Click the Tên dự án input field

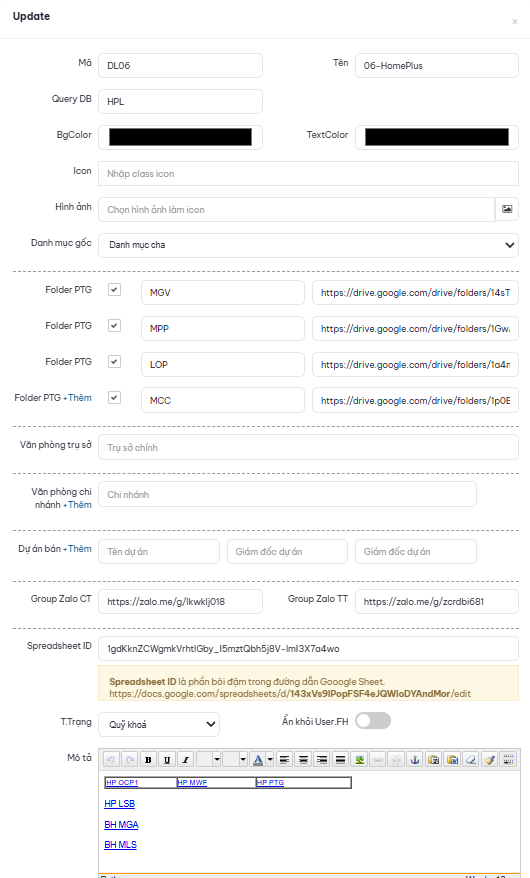point(159,552)
